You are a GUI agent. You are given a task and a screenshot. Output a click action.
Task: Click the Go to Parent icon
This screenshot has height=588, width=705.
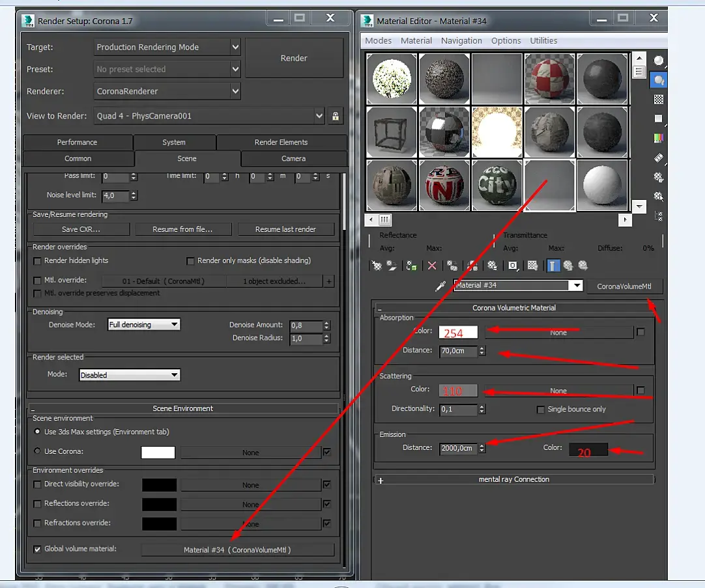[x=568, y=266]
